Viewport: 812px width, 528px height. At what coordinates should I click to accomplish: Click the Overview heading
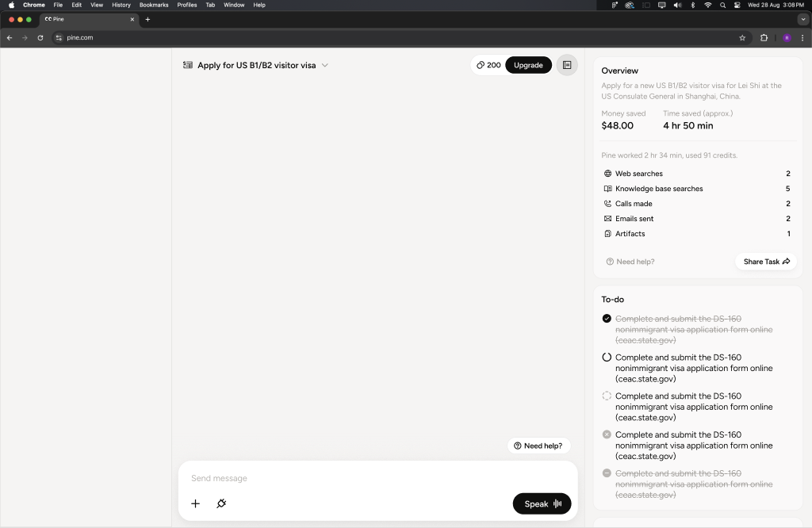620,71
